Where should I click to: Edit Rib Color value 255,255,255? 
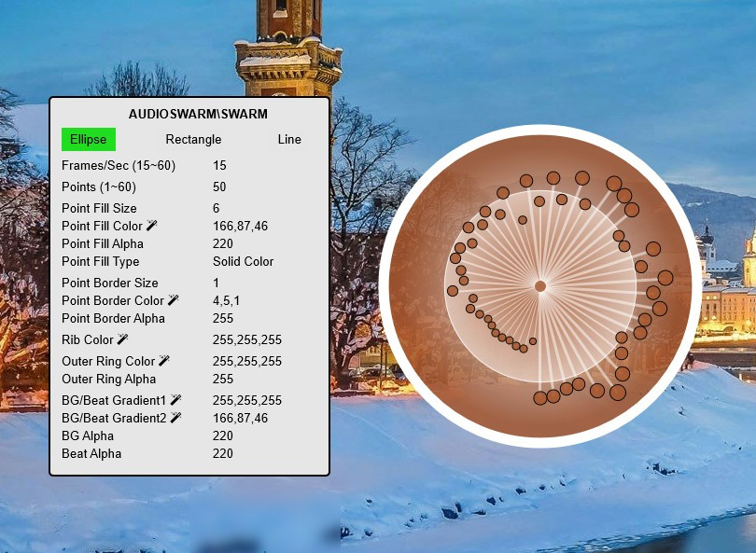tap(246, 339)
